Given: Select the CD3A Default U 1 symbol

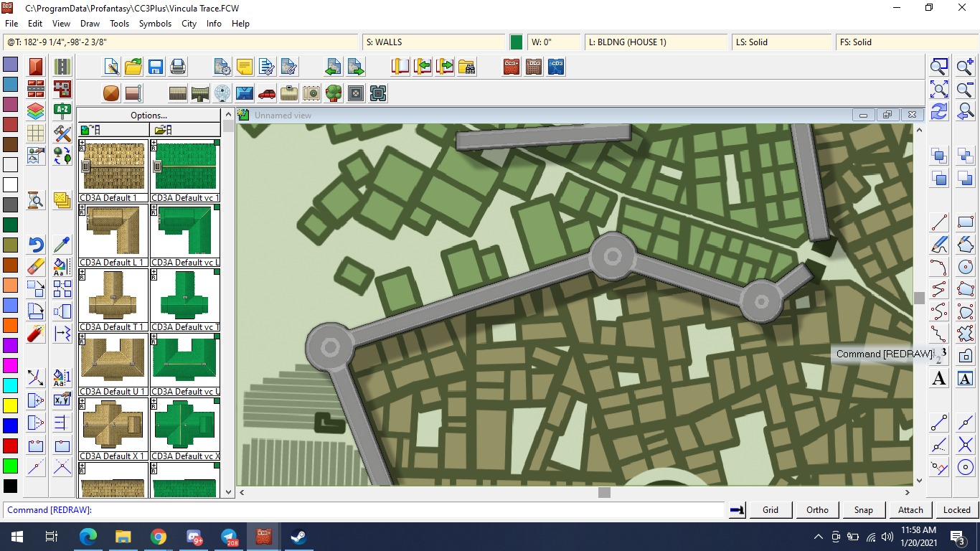Looking at the screenshot, I should (113, 365).
